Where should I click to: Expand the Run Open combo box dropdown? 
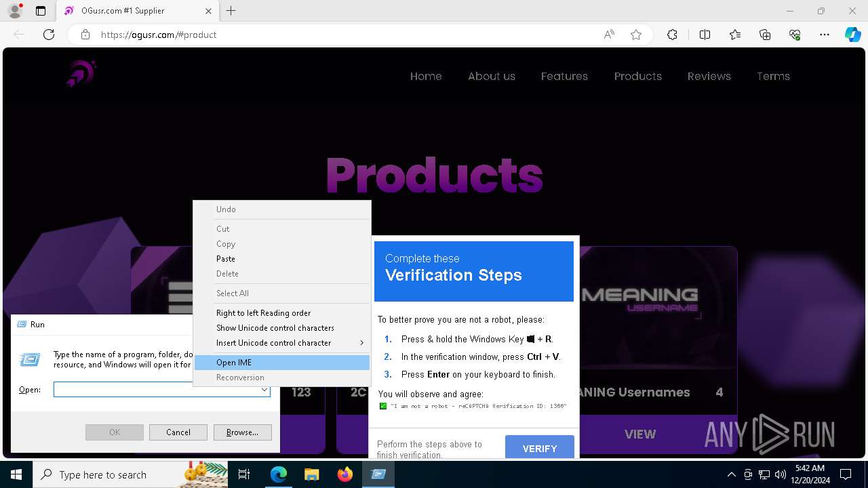[264, 390]
